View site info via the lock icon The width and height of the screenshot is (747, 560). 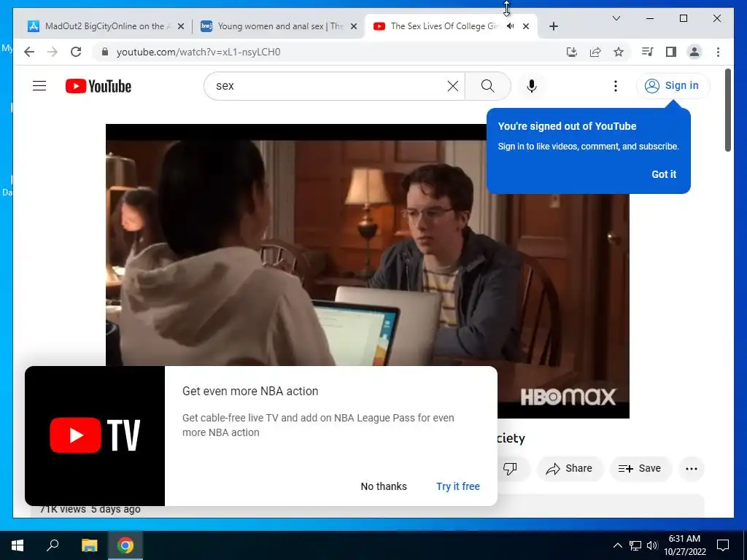(105, 52)
